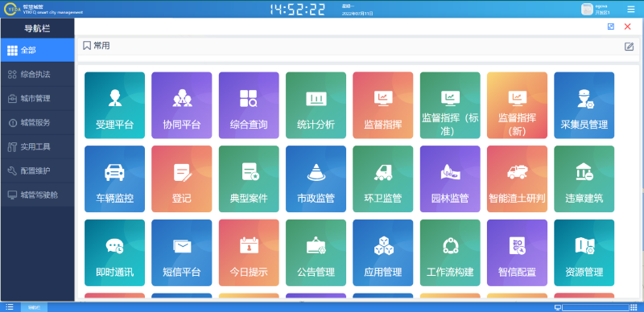This screenshot has height=312, width=644.
Task: Open the bottom-left list menu icon
Action: (x=10, y=306)
